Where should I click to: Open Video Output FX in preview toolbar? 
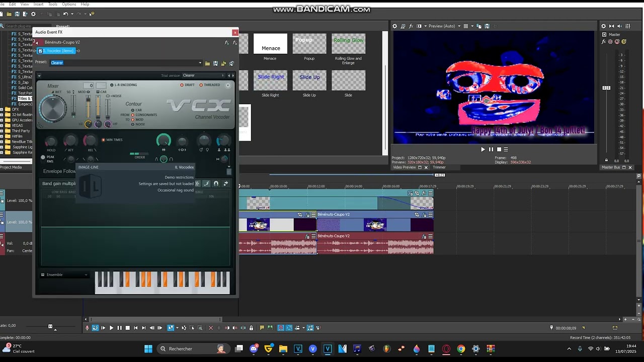point(411,26)
